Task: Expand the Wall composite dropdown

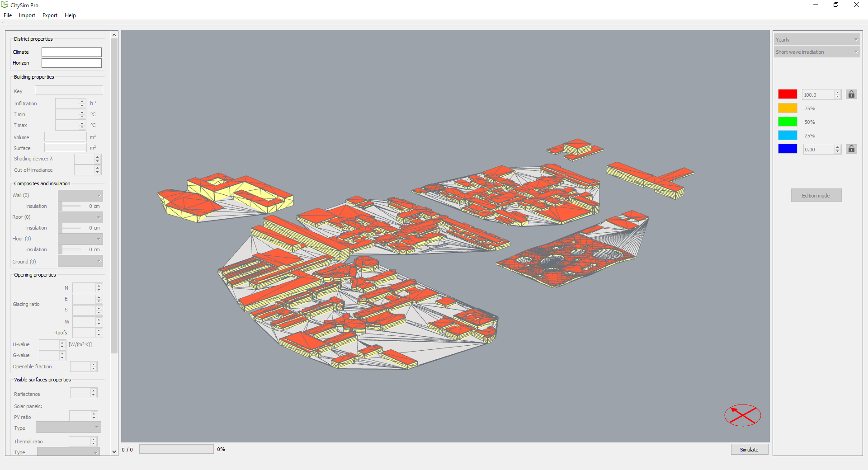Action: tap(80, 196)
